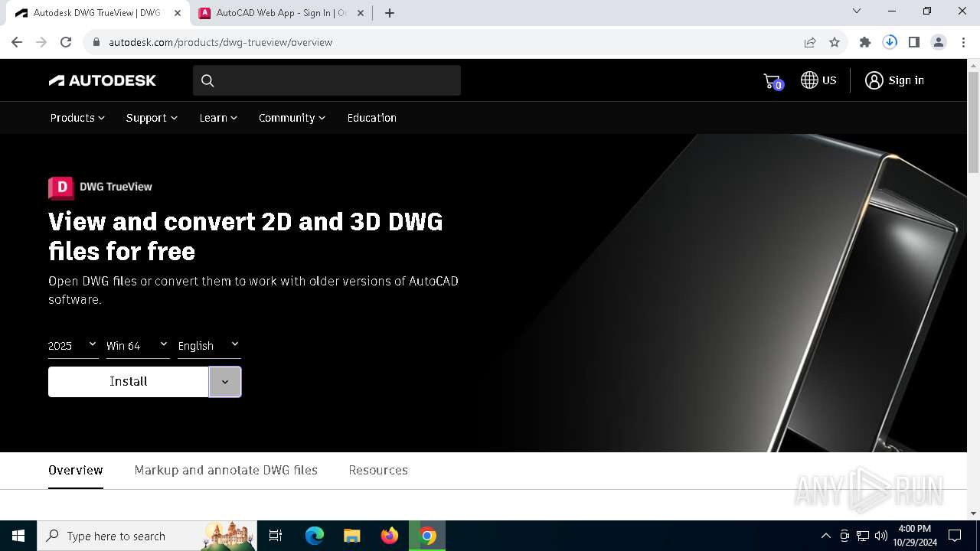Select the Autodesk DWG TrueView browser tab
The image size is (980, 551).
tap(98, 13)
